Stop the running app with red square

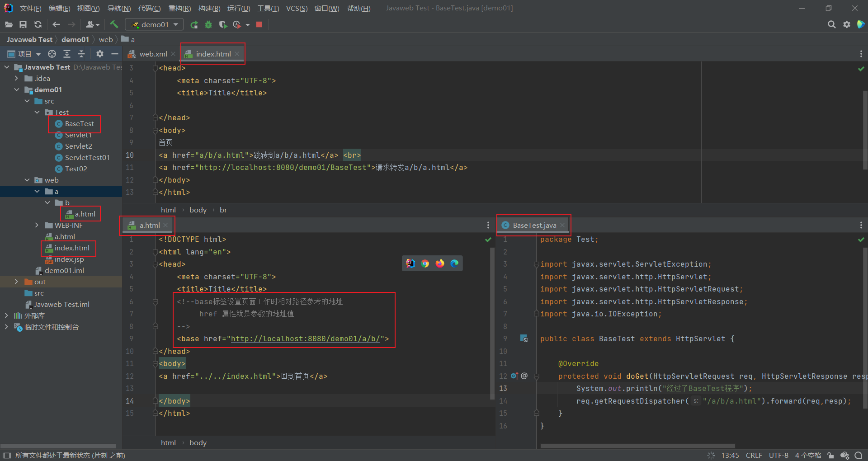259,24
